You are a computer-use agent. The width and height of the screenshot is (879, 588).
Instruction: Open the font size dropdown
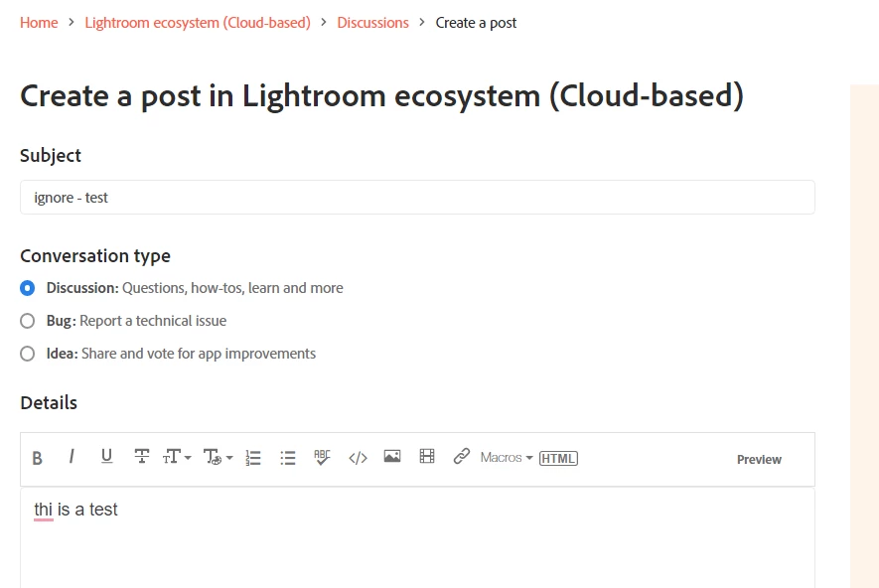click(x=177, y=458)
